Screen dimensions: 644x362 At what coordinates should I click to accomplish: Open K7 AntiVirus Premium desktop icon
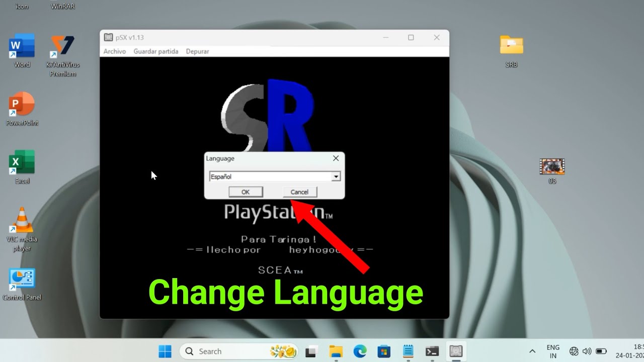(63, 55)
